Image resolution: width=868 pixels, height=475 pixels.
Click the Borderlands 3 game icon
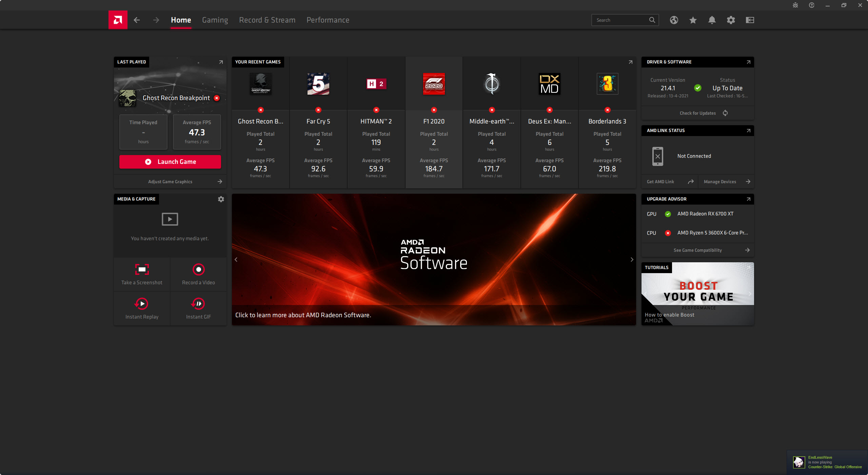point(608,84)
